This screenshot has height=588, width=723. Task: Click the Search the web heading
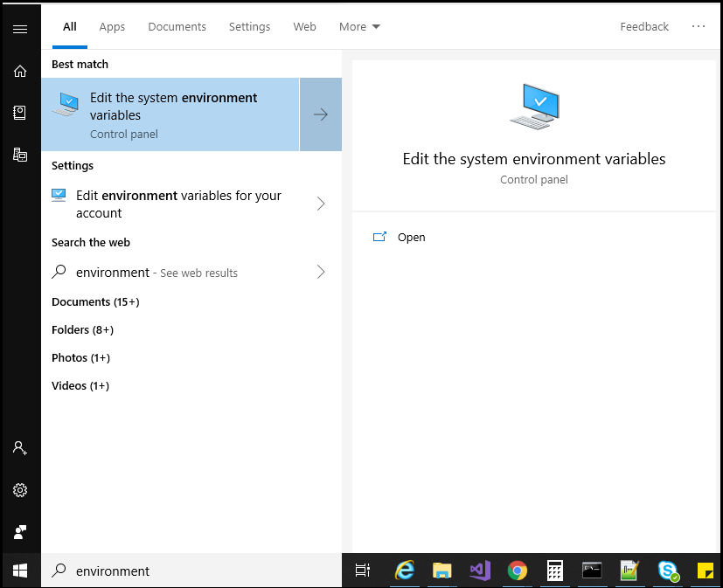(91, 242)
